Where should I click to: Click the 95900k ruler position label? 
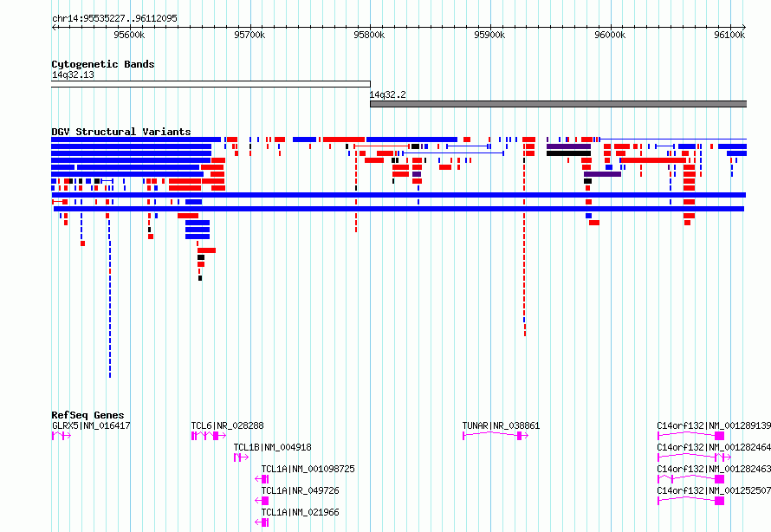489,35
